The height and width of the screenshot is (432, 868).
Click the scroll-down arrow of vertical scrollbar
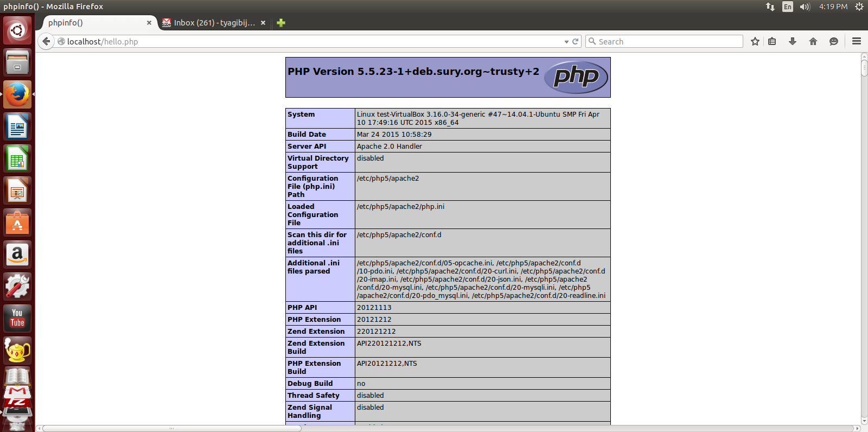pos(864,421)
